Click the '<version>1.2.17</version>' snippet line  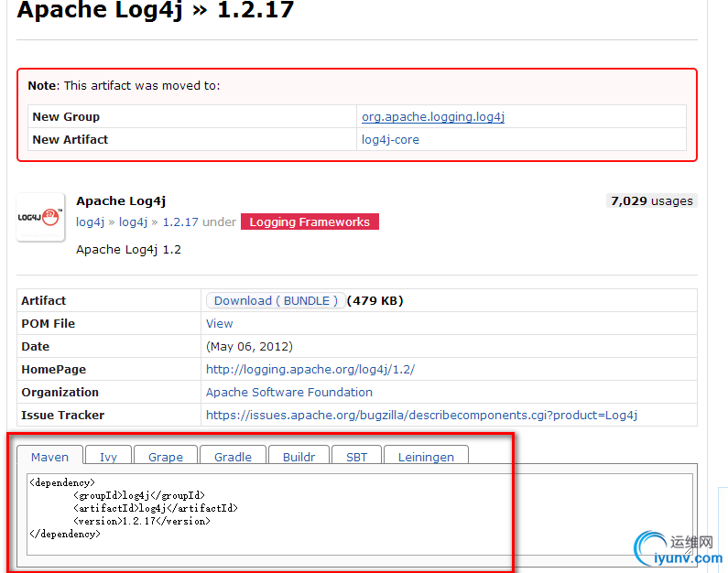pos(142,521)
